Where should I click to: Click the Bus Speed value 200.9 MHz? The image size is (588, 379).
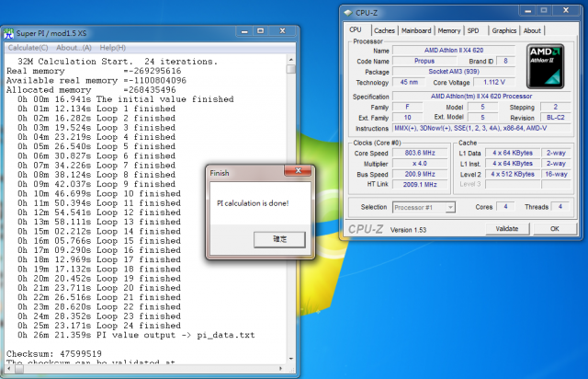(x=420, y=174)
